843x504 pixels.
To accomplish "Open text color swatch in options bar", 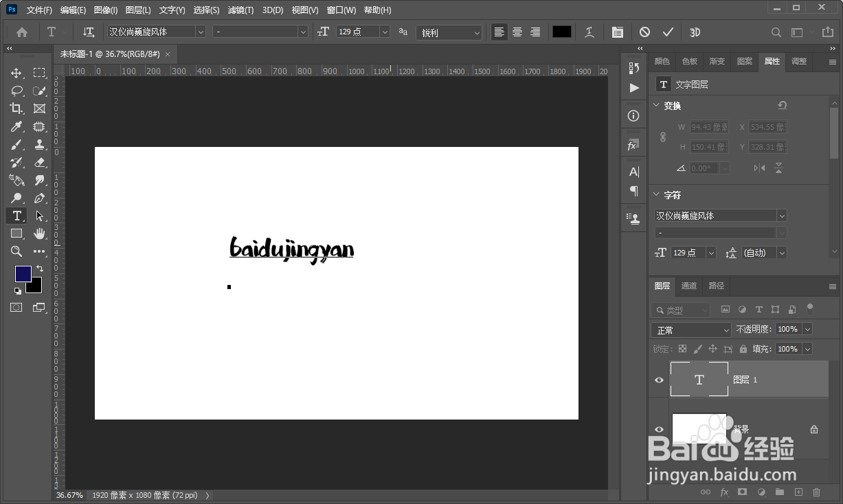I will (x=562, y=32).
